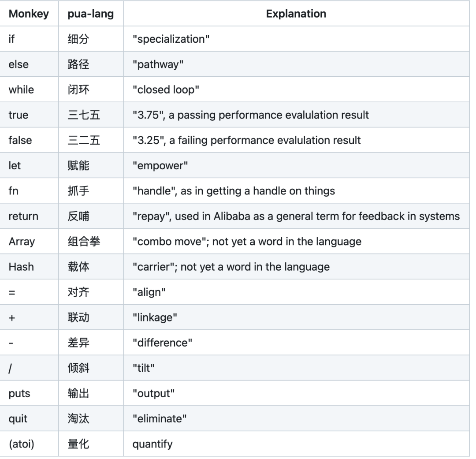Click the "closed loop" explanation
Screen dimensions: 476x459
coord(166,90)
